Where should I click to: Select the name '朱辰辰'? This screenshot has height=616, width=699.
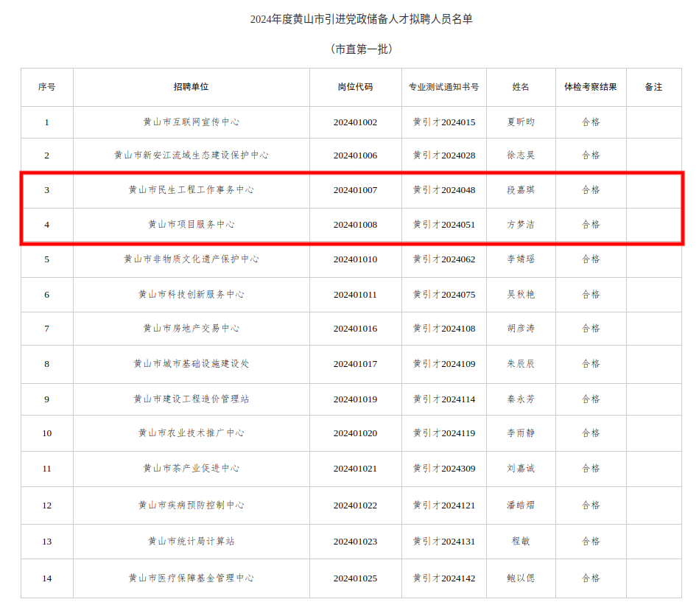(x=521, y=364)
